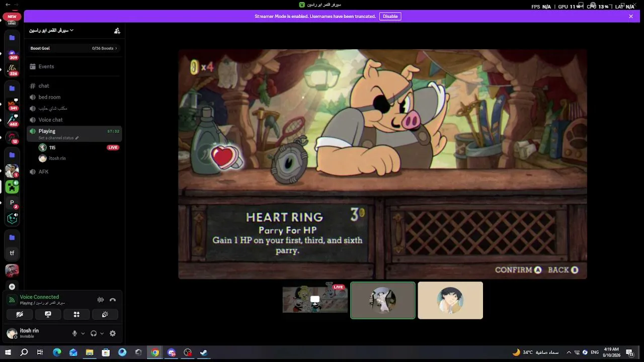Select the beige anime avatar participant tile
The height and width of the screenshot is (362, 644).
coord(450,300)
